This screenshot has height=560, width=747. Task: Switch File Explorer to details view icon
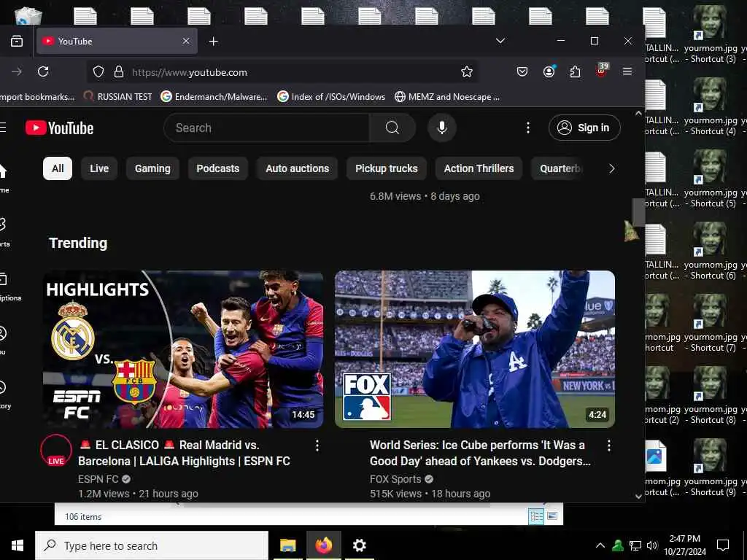click(536, 516)
